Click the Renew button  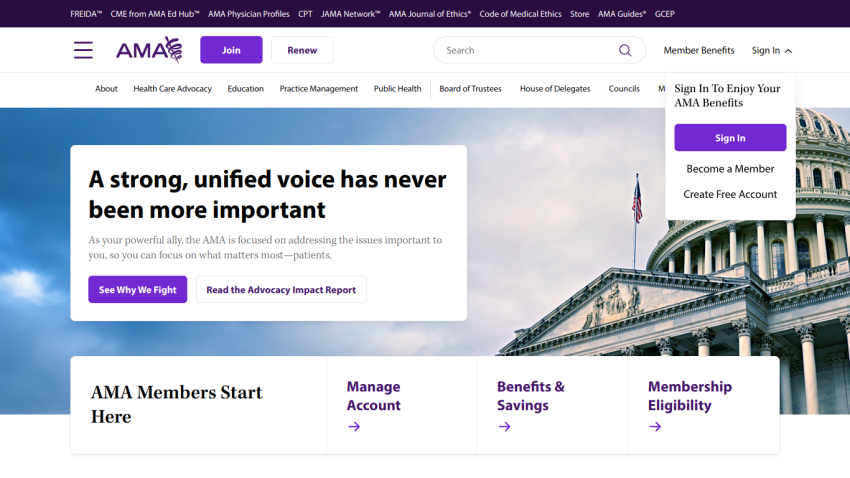click(302, 50)
